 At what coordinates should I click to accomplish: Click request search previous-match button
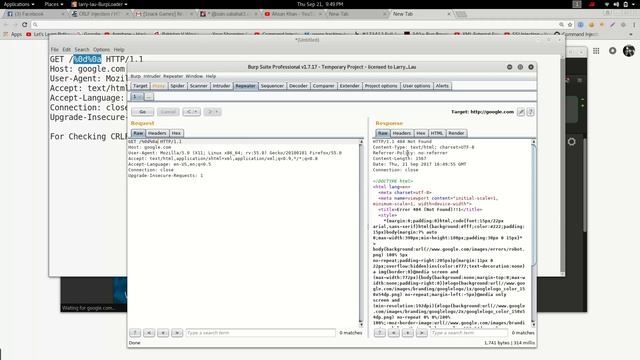(x=149, y=333)
